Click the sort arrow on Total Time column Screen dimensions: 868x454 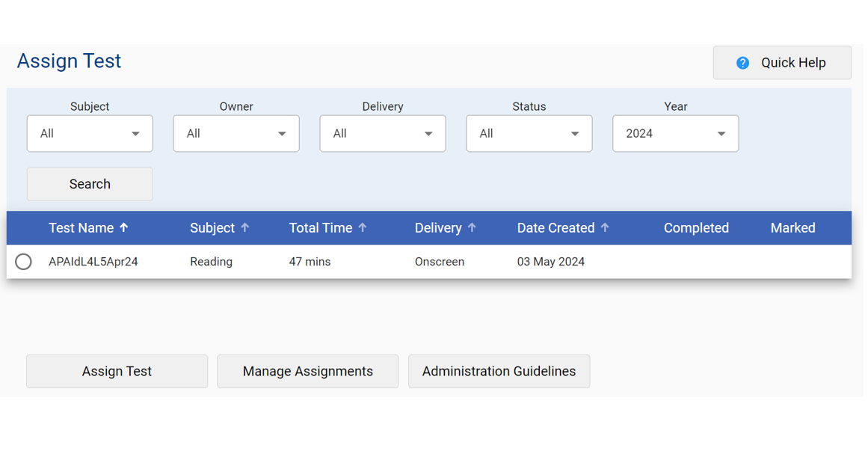363,228
